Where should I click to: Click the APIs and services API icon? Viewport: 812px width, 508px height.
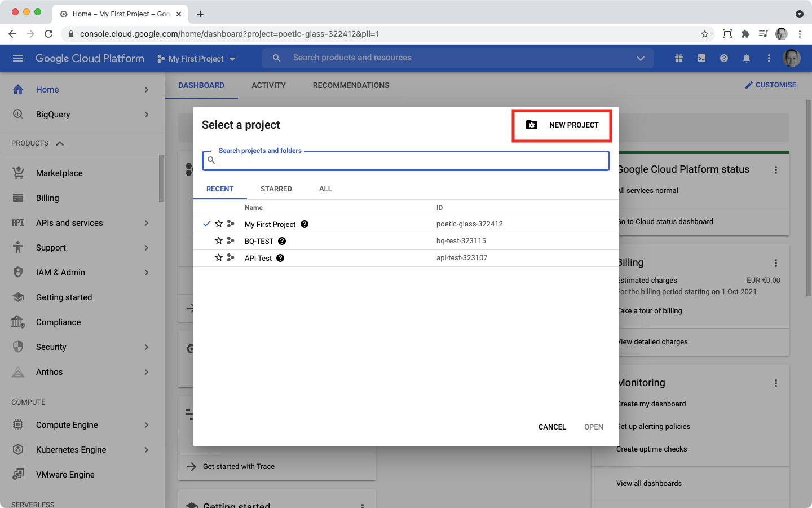tap(18, 222)
